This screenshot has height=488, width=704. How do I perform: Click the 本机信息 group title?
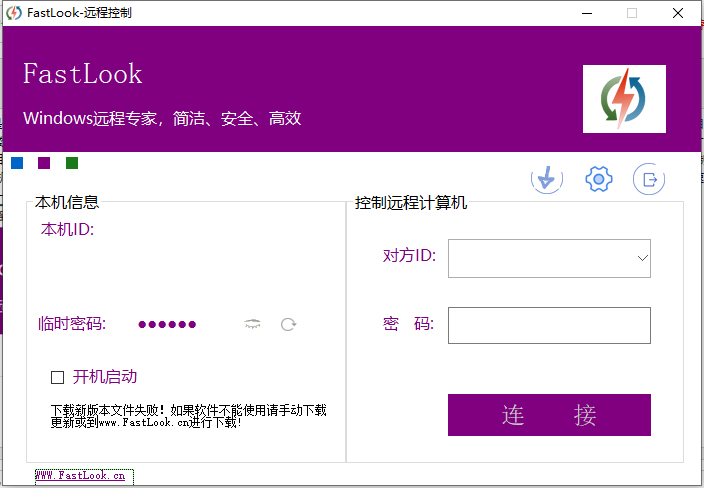point(67,202)
